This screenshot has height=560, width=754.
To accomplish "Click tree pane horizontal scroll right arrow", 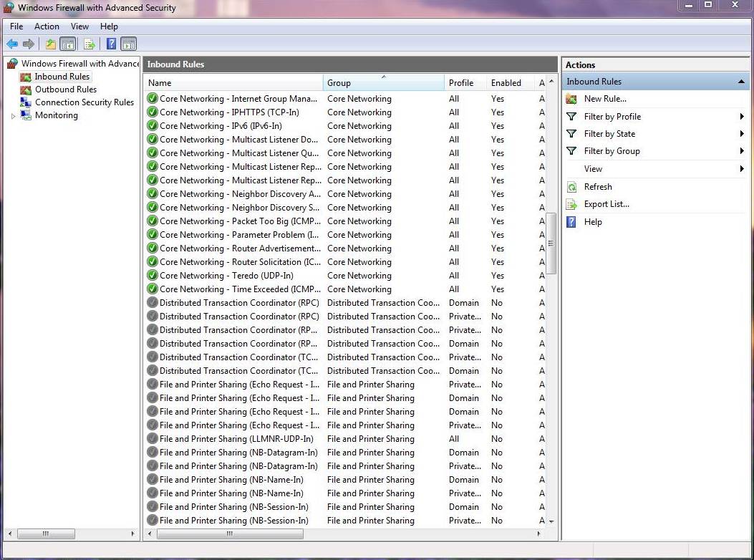I will coord(132,534).
